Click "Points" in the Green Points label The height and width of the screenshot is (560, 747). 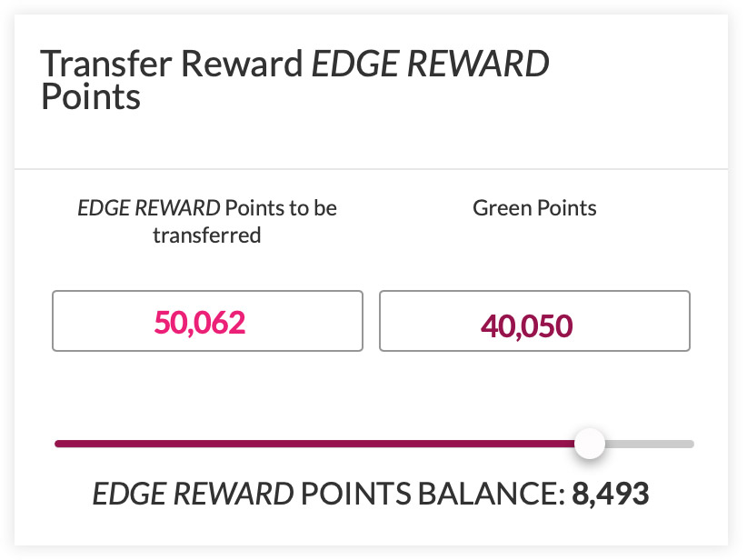567,208
